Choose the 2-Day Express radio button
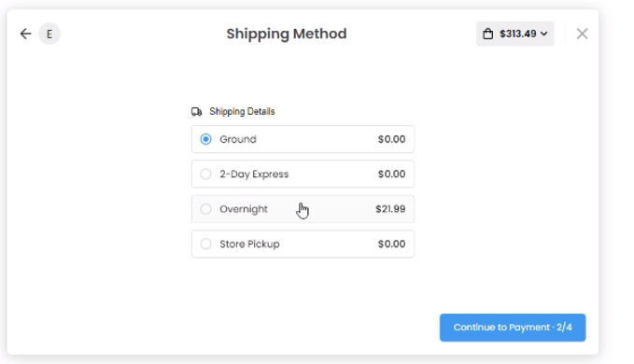Screen dimensions: 634x364 [x=205, y=175]
